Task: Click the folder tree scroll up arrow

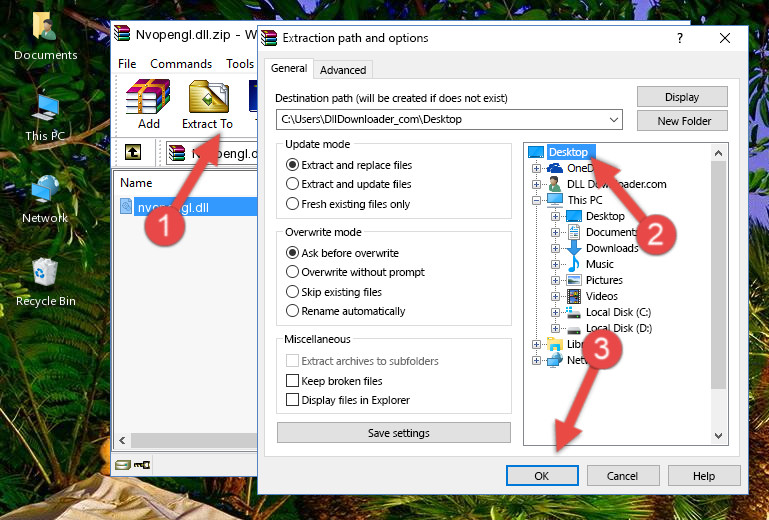Action: pyautogui.click(x=718, y=154)
